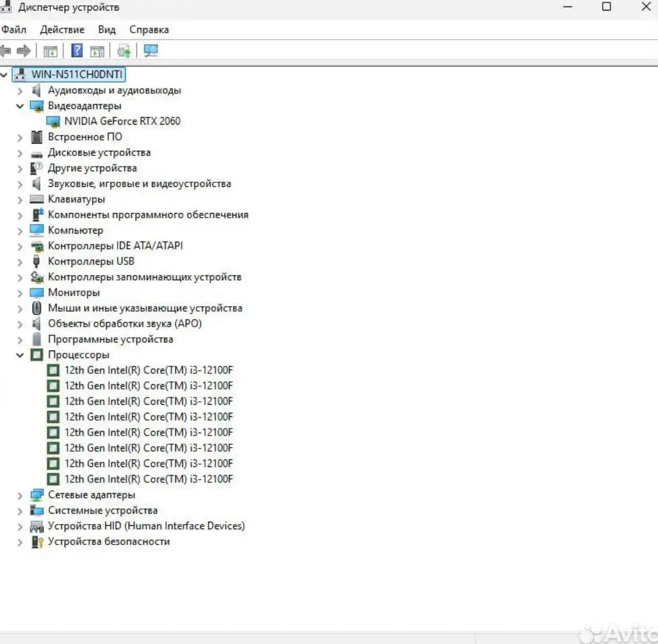Scan for hardware changes via toolbar icon
658x644 pixels.
coord(150,51)
